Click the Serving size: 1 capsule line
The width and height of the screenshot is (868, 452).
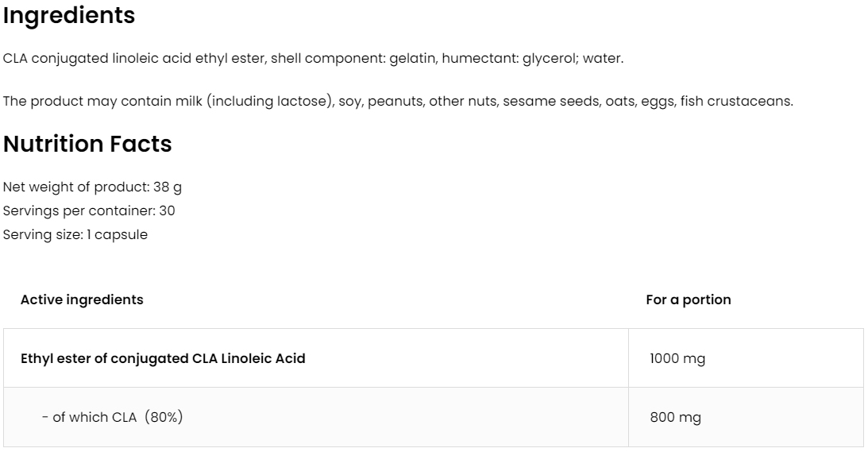(x=75, y=235)
